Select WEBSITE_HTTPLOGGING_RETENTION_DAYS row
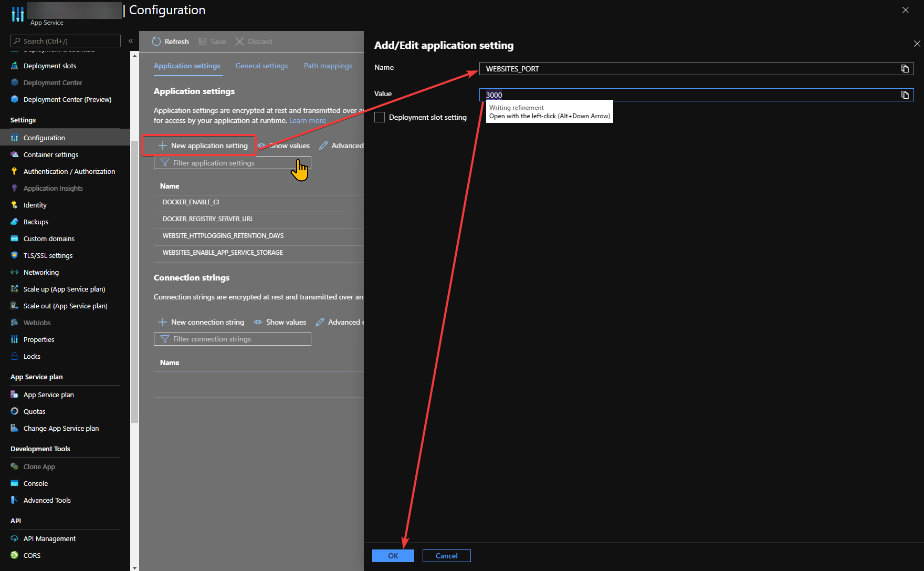 pyautogui.click(x=258, y=236)
